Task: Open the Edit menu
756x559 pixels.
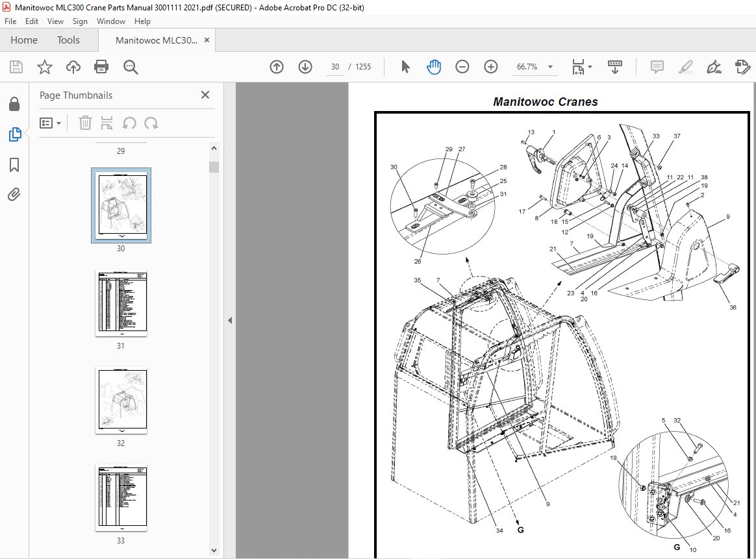Action: [x=32, y=21]
